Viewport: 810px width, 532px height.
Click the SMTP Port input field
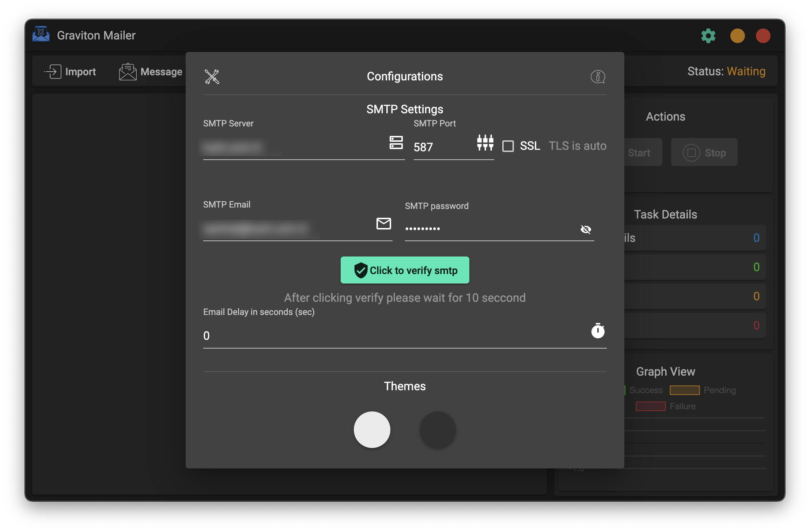tap(442, 147)
